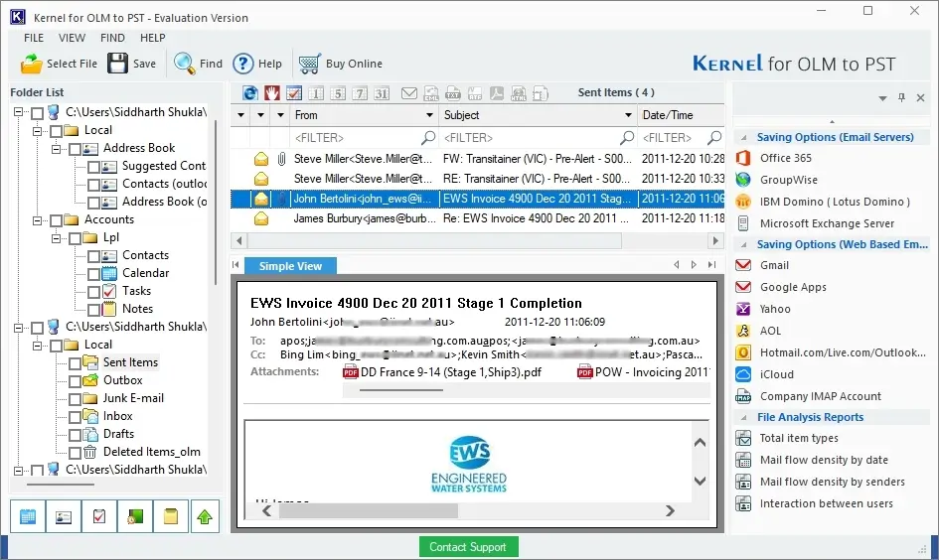Image resolution: width=939 pixels, height=560 pixels.
Task: Open the VIEW menu
Action: tap(72, 38)
